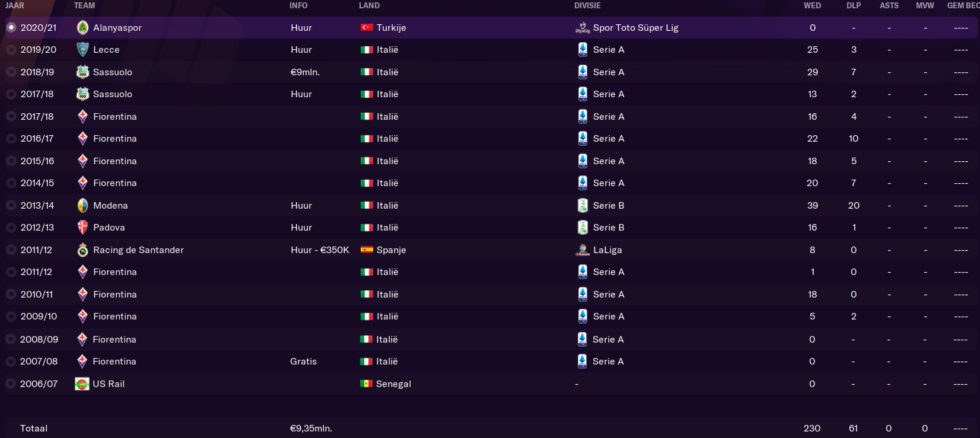Sort by the WED column header

tap(812, 5)
